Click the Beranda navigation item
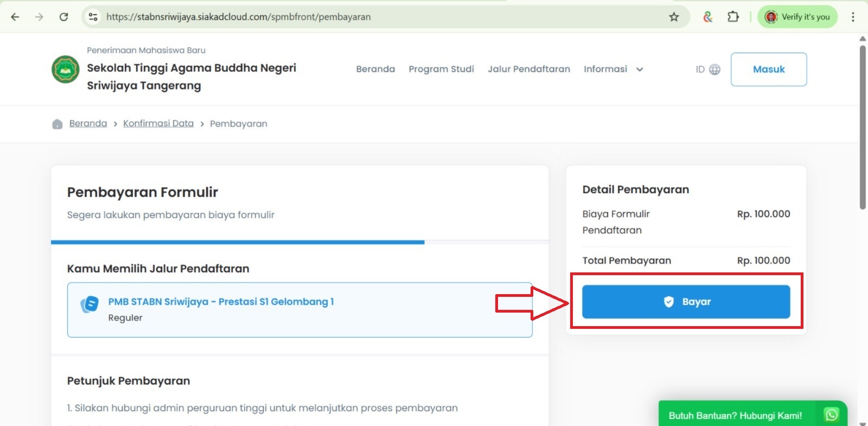The image size is (868, 426). (375, 69)
